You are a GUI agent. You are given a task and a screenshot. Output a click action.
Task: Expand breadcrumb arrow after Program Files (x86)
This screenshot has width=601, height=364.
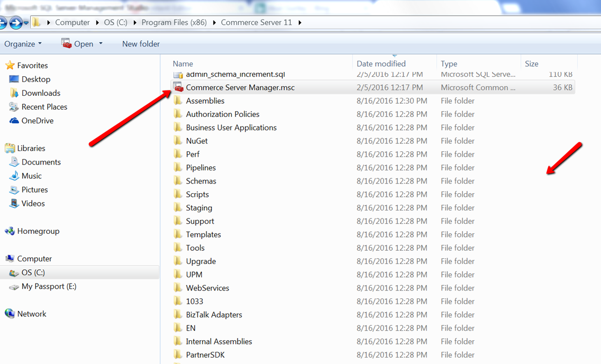(x=214, y=23)
